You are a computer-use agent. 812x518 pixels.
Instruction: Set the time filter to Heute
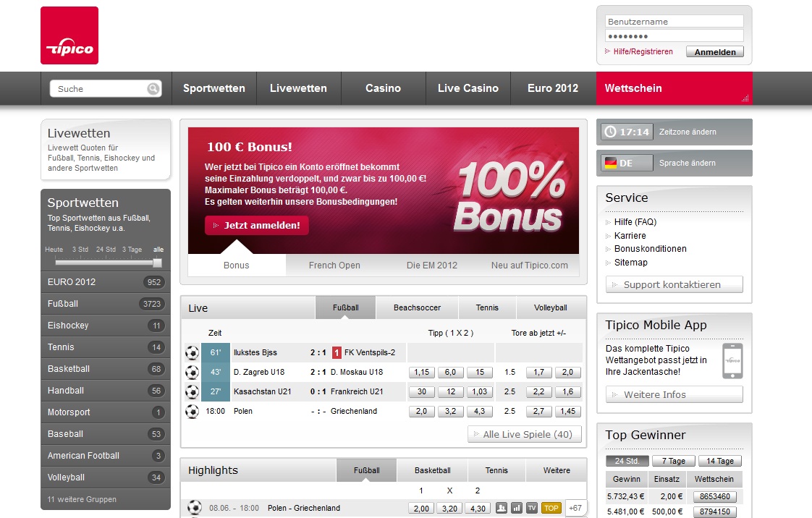coord(54,250)
